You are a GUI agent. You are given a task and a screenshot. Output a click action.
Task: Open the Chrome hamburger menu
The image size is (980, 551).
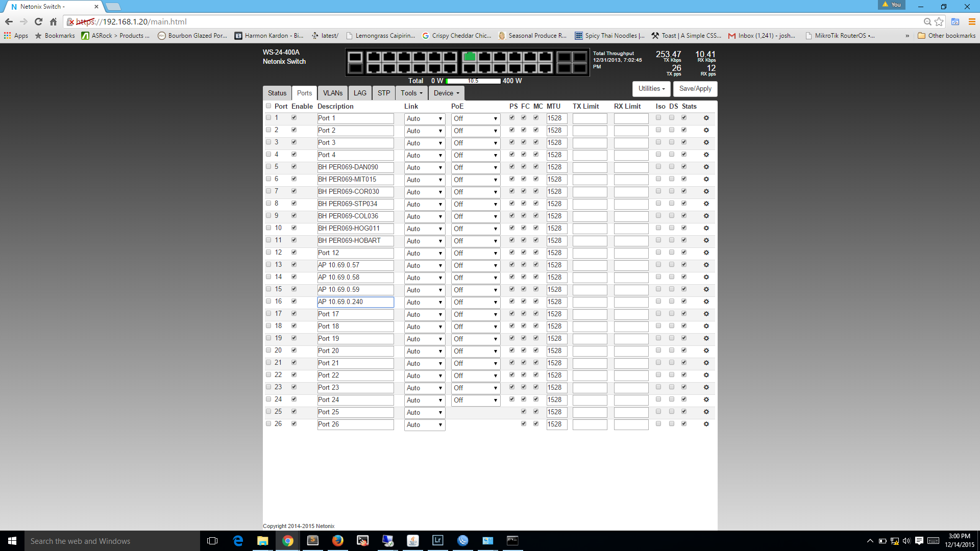pos(972,21)
